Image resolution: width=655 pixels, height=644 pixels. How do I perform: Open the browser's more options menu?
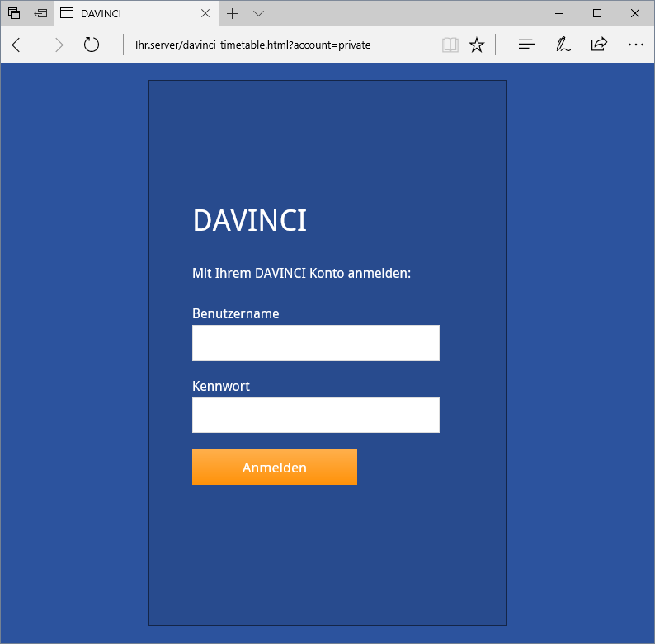(x=635, y=45)
